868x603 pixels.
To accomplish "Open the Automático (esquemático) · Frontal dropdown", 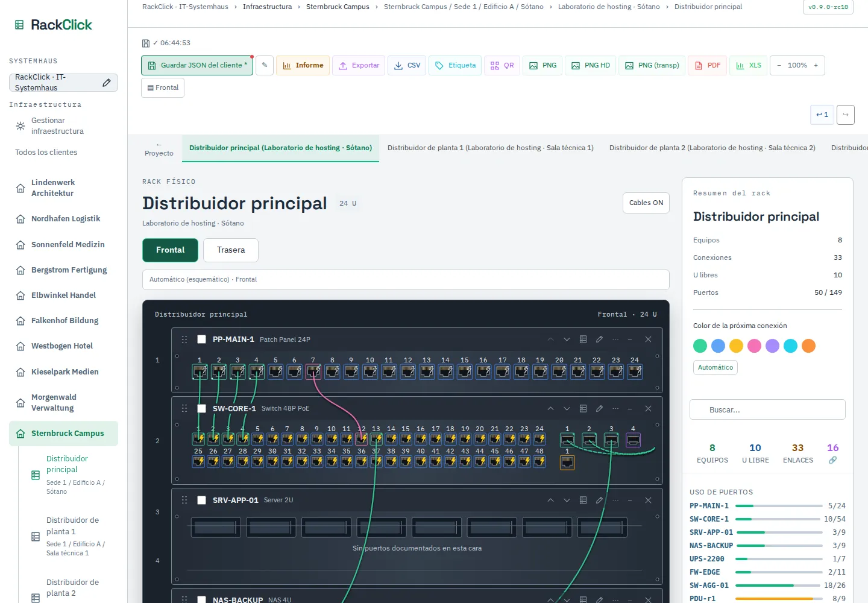I will tap(406, 280).
